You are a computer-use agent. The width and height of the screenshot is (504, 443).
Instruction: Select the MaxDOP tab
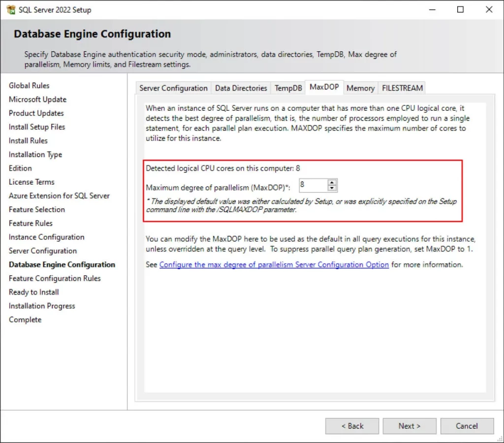(324, 87)
